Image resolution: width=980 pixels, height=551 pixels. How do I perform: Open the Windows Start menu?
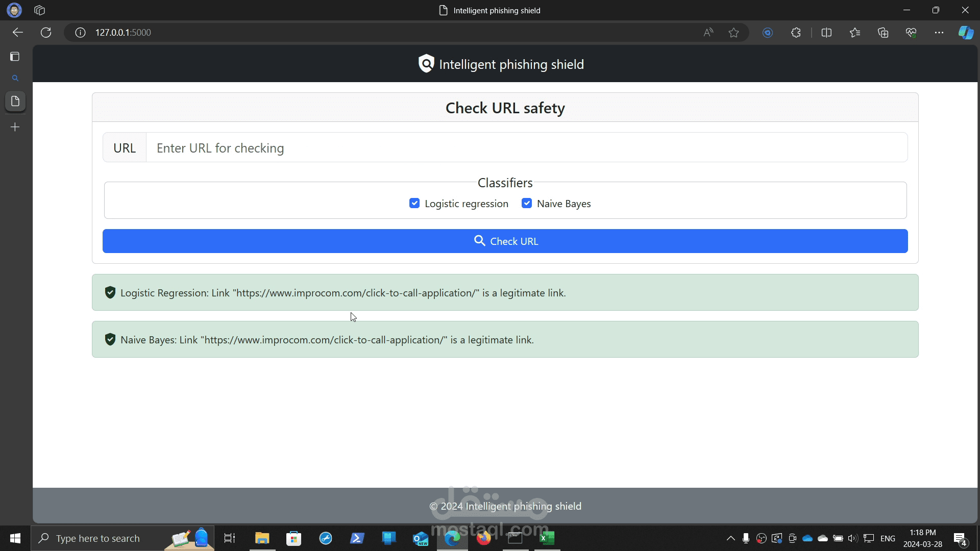point(15,538)
